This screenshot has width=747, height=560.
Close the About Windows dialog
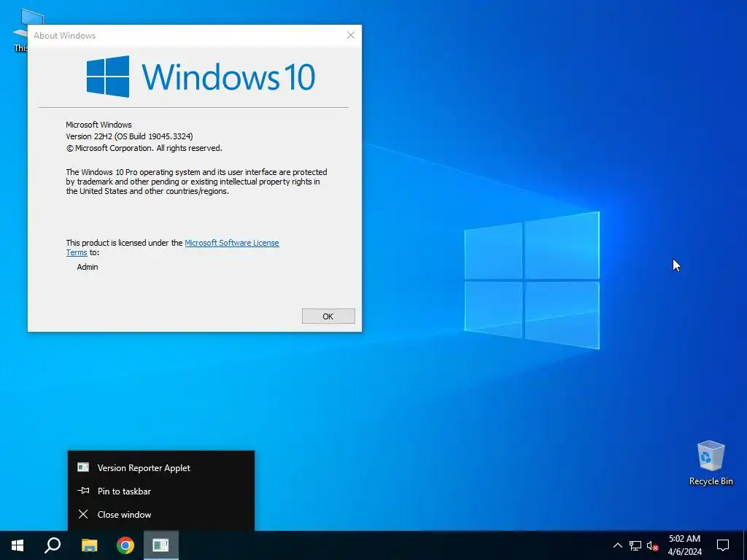click(351, 35)
